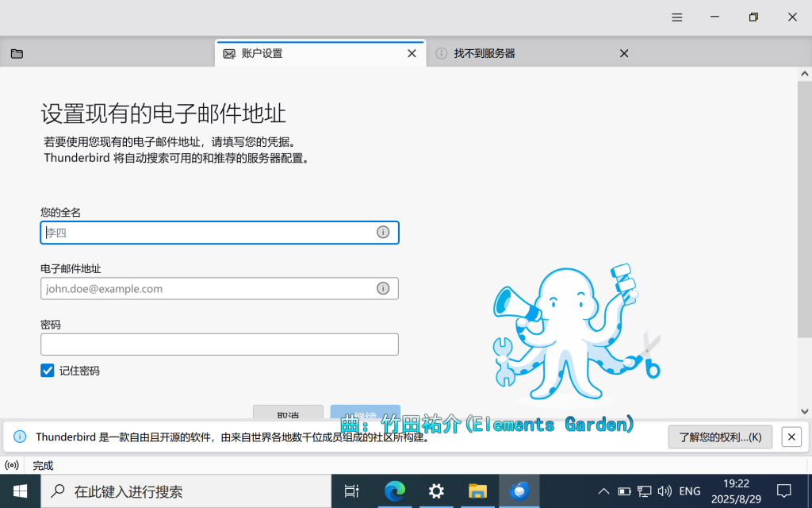Click the Thunderbird icon in the taskbar
Screen dimensions: 812x508
(x=519, y=491)
